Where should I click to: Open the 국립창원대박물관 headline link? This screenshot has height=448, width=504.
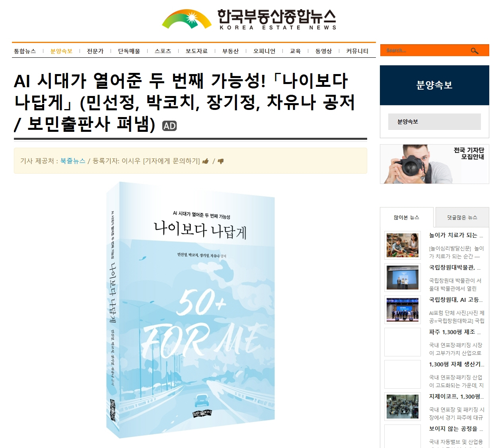pyautogui.click(x=455, y=268)
